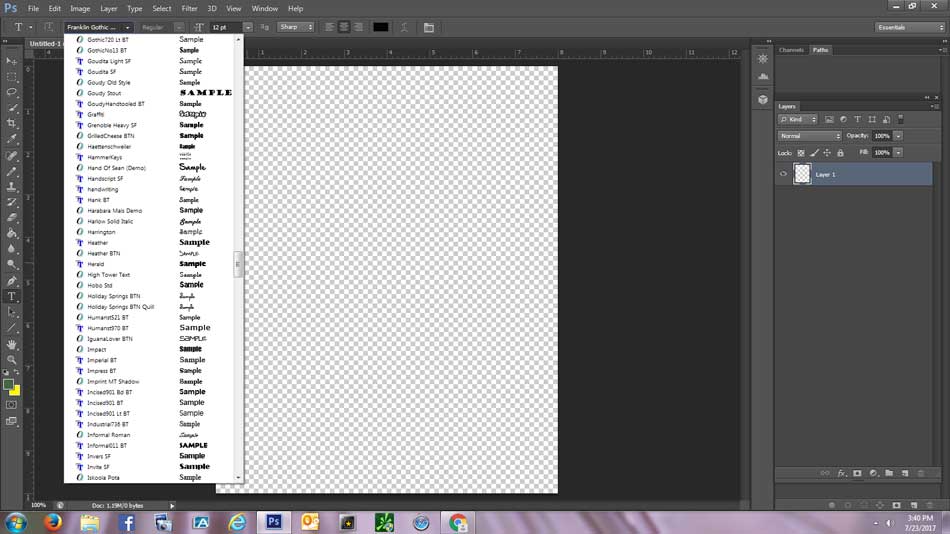
Task: Toggle lock all for layer
Action: point(840,153)
